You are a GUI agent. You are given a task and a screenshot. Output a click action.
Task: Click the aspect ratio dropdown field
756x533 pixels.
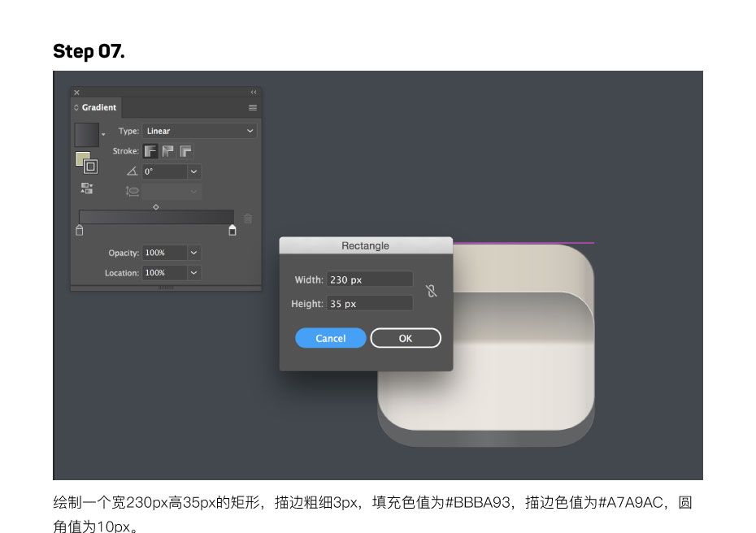[172, 191]
